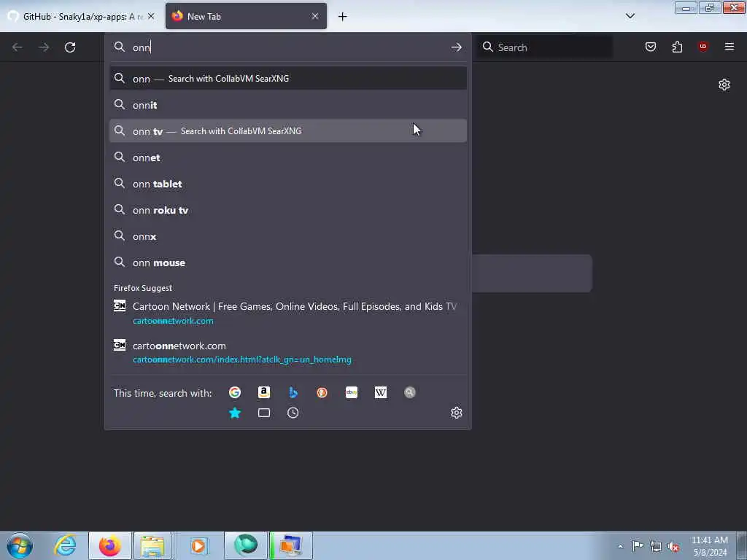
Task: Open the network tray icon
Action: tap(656, 547)
